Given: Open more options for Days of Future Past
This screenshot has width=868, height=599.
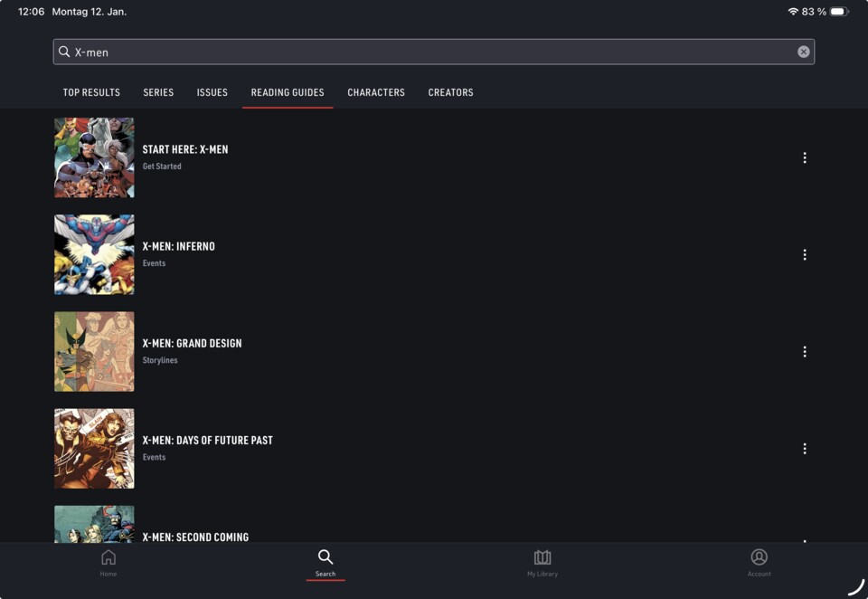Looking at the screenshot, I should pos(805,449).
